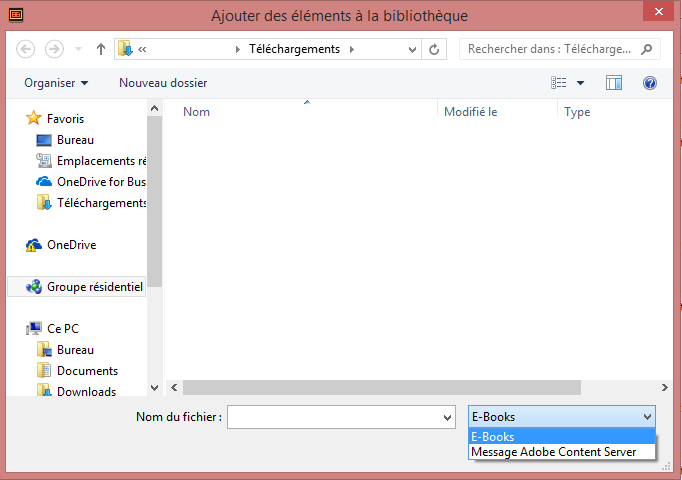Click the Adobe Digital Editions title icon
The width and height of the screenshot is (682, 480).
coord(16,15)
